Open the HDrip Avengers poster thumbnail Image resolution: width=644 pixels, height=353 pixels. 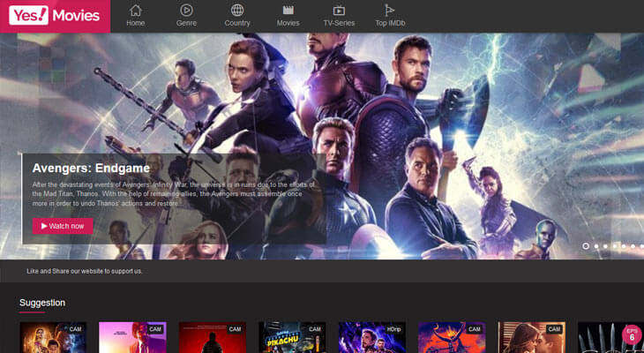[372, 337]
